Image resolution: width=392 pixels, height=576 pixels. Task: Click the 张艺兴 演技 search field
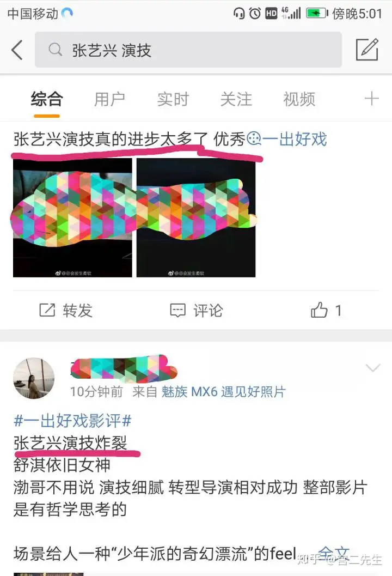click(188, 50)
